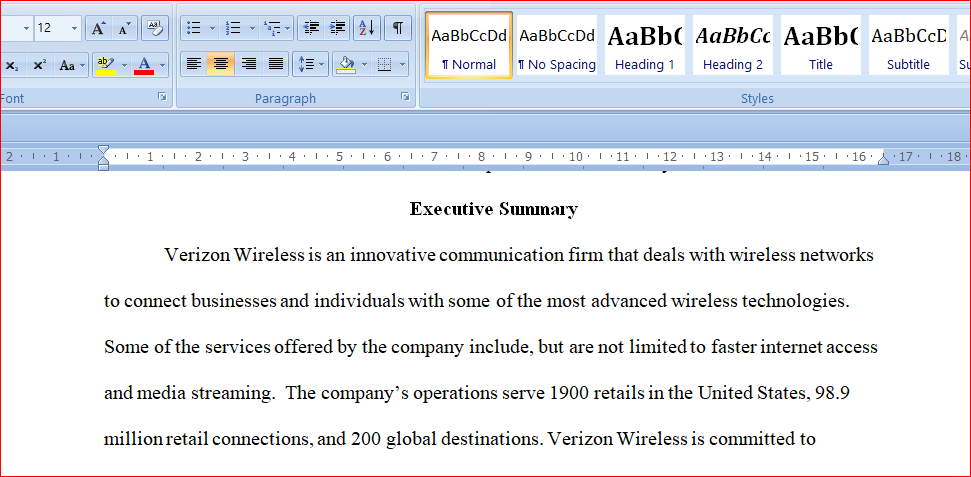This screenshot has width=971, height=477.
Task: Click the Multilevel List button
Action: click(x=271, y=28)
